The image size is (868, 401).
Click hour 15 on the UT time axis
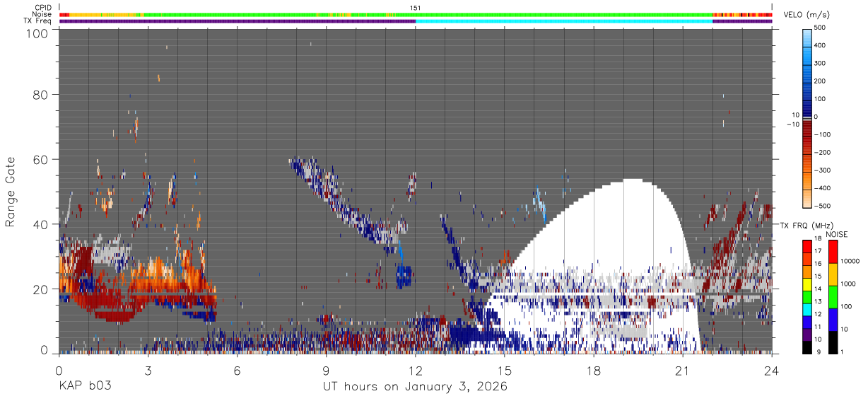[504, 370]
